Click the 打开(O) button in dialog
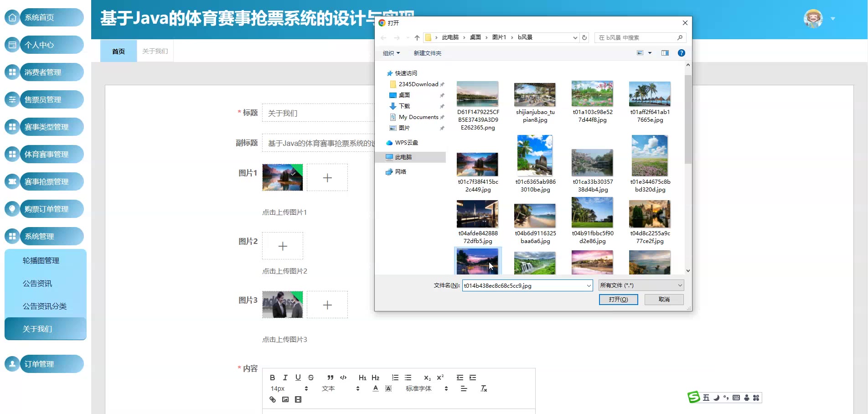Image resolution: width=868 pixels, height=414 pixels. (x=618, y=299)
